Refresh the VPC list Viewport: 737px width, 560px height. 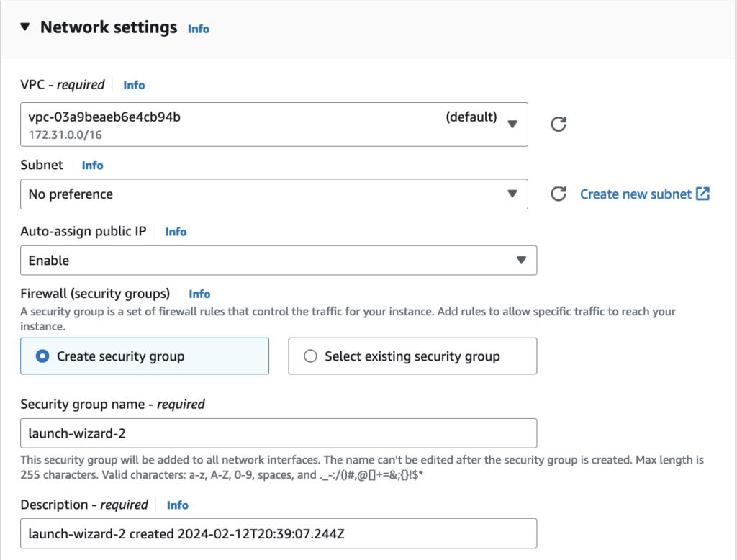[x=558, y=124]
